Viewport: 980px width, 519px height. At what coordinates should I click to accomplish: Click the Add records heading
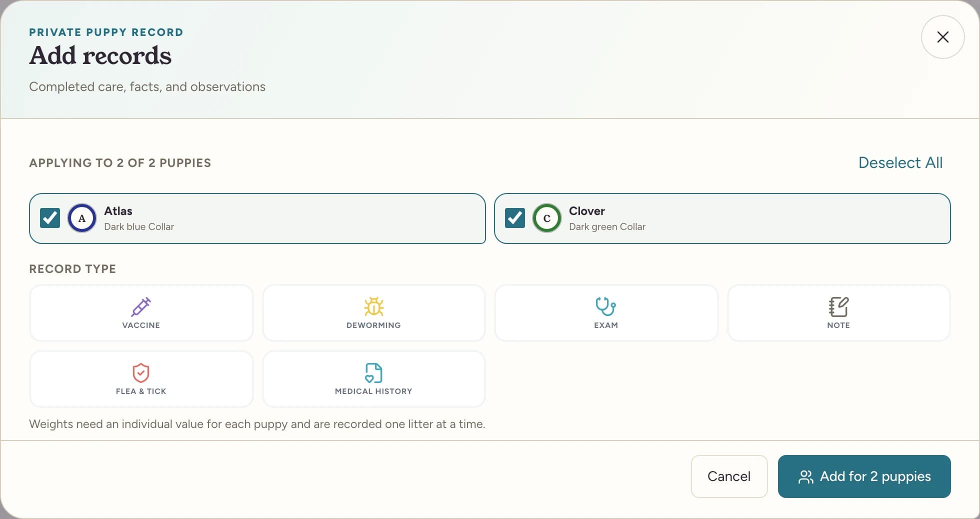pyautogui.click(x=100, y=55)
